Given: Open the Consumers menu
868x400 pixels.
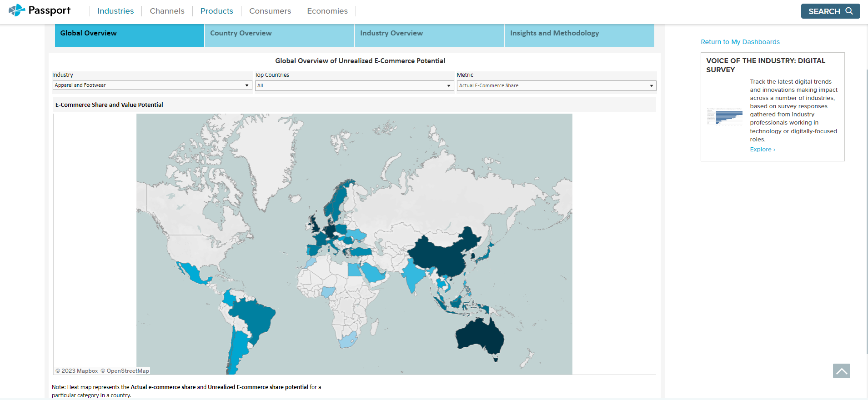Looking at the screenshot, I should (270, 11).
